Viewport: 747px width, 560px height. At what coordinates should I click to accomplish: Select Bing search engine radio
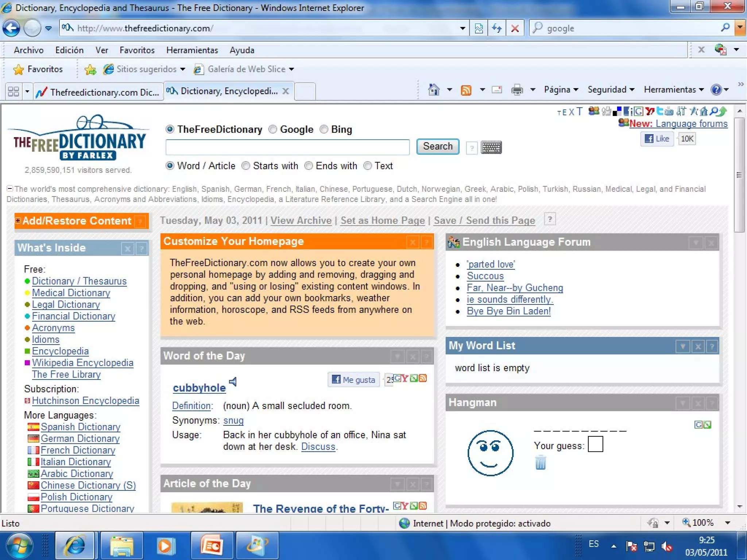pos(324,129)
